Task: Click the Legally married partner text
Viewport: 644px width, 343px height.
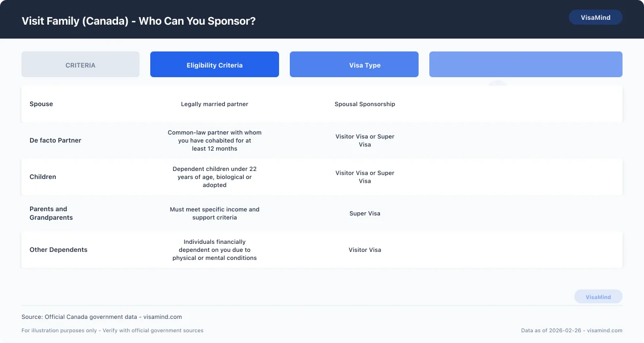Action: [x=215, y=104]
